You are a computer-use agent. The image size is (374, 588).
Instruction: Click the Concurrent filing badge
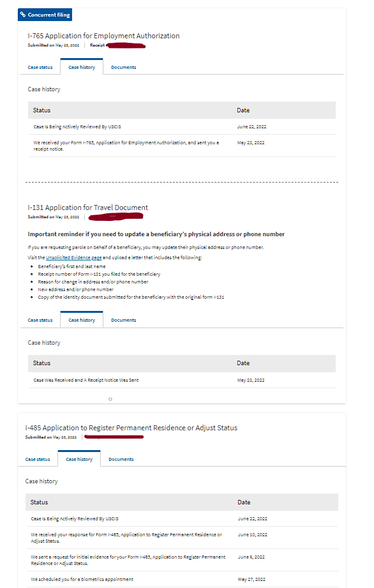click(45, 15)
